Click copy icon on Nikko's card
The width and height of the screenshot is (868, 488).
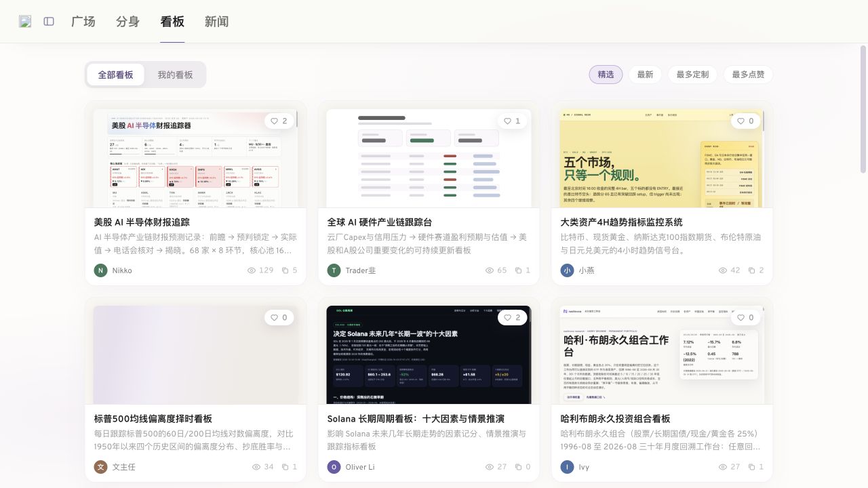coord(285,270)
